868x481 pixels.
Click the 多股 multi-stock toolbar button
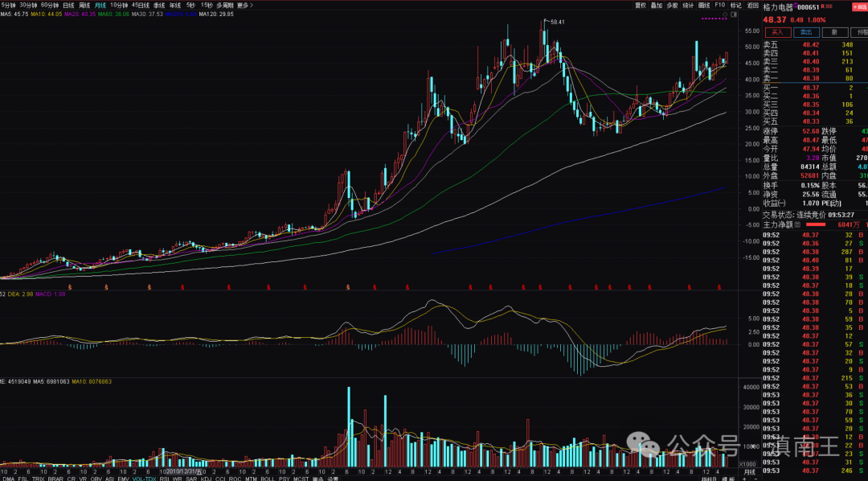tap(673, 5)
